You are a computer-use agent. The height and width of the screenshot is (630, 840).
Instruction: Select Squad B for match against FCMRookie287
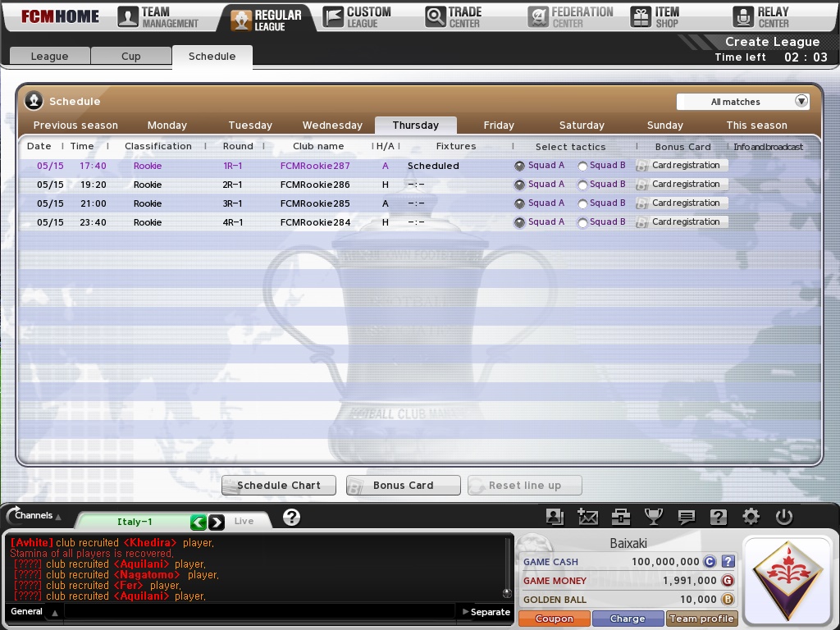[582, 165]
